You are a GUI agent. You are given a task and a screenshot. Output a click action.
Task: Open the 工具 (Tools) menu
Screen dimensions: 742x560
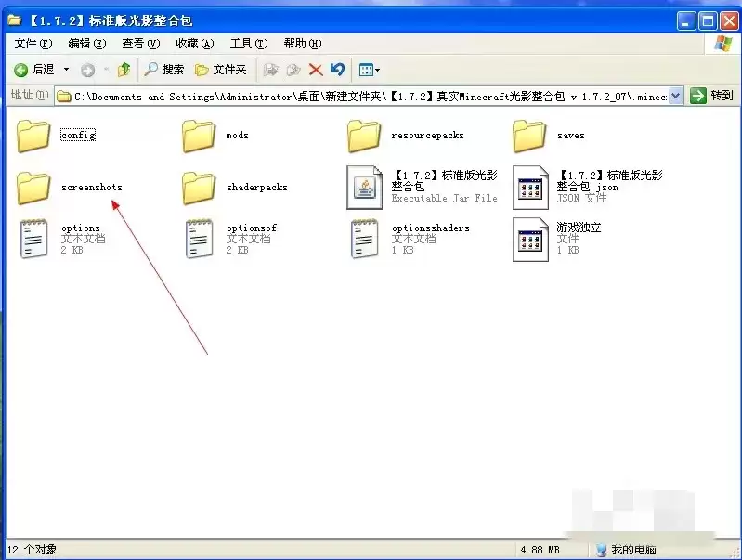coord(248,44)
